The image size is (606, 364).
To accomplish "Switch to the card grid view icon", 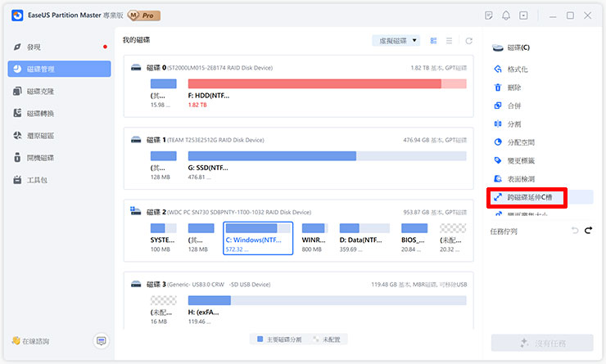I will [434, 41].
